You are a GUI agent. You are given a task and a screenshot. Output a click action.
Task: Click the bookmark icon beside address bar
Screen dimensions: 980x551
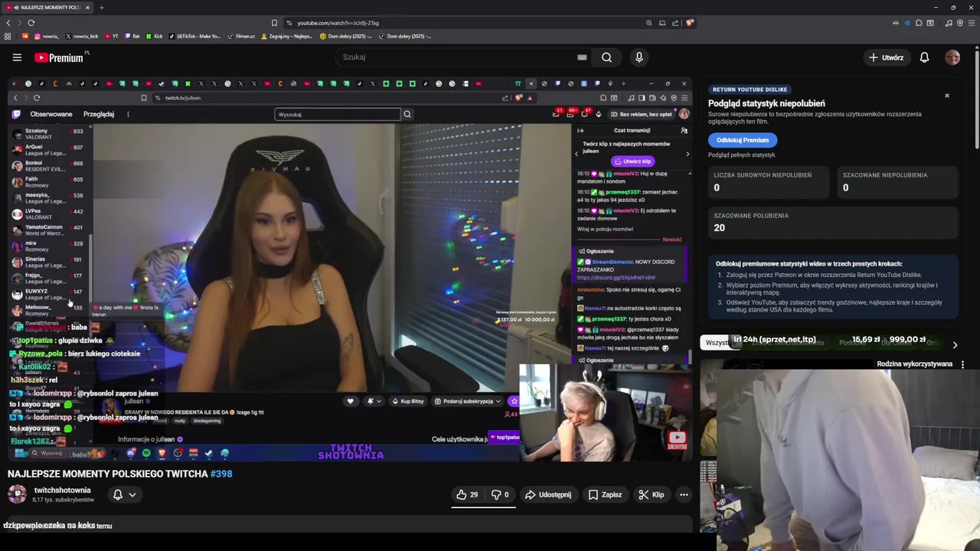click(x=274, y=23)
